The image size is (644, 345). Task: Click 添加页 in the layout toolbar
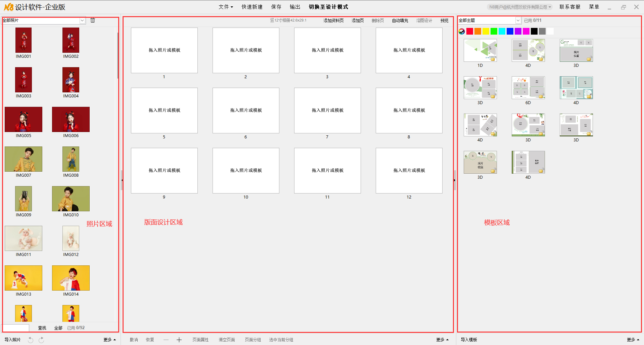(358, 20)
